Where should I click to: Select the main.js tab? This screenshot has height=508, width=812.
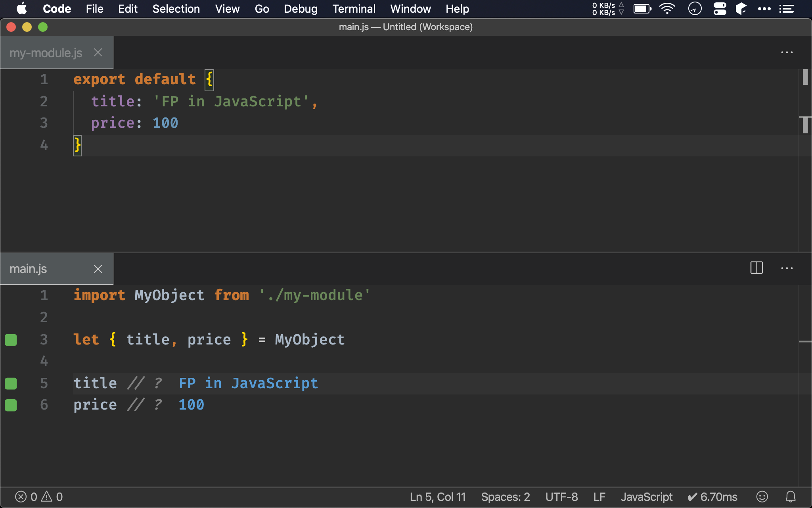29,269
